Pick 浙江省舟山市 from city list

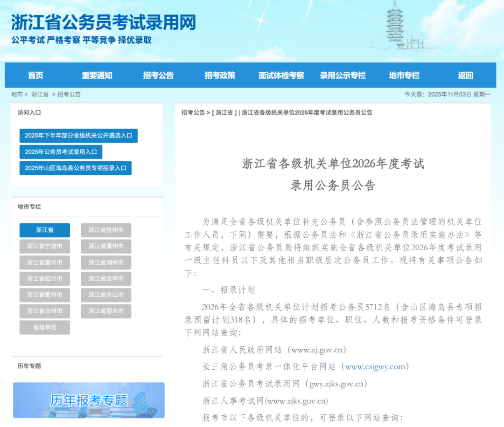tap(106, 295)
